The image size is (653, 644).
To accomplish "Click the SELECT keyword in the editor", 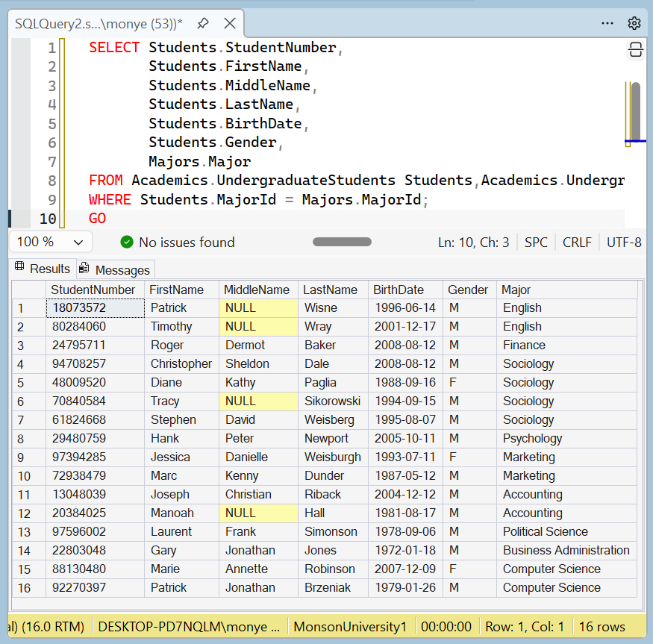I will pyautogui.click(x=114, y=48).
